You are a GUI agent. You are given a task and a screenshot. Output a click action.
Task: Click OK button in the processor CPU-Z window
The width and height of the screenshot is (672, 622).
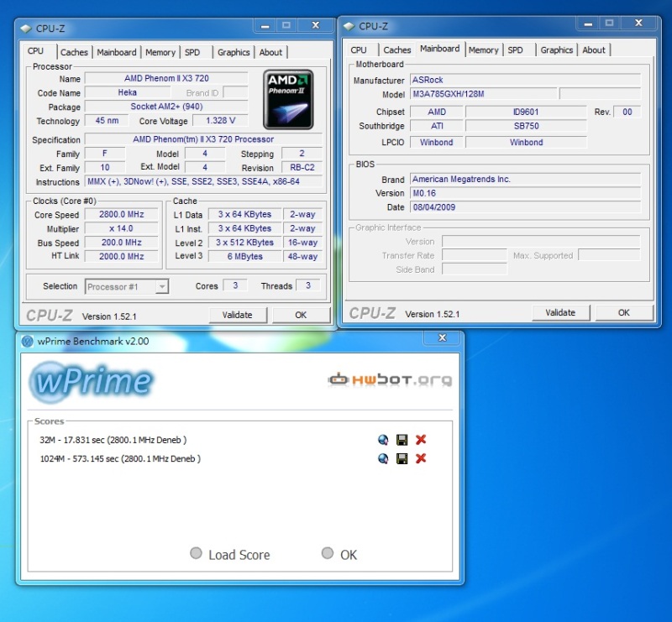[301, 316]
